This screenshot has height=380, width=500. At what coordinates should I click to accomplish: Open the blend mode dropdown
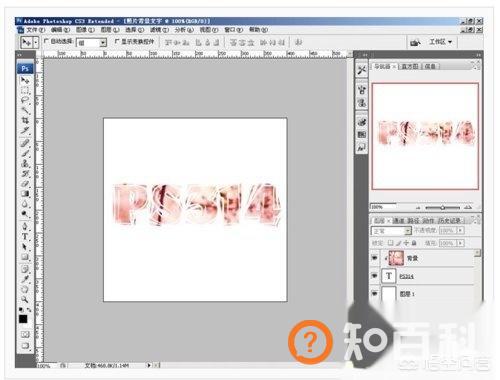tap(391, 231)
